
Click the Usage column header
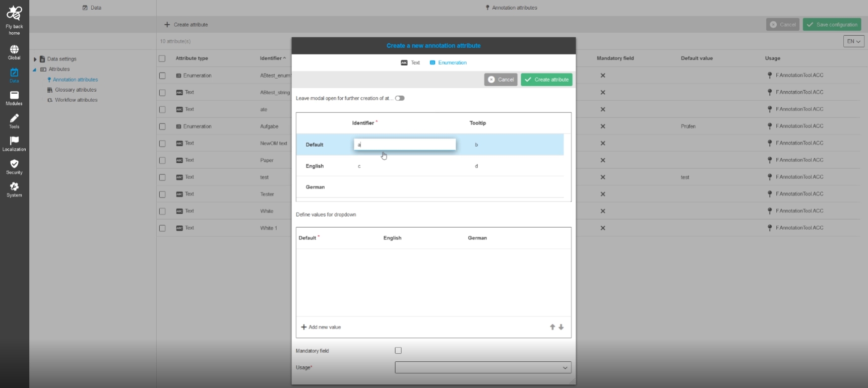pyautogui.click(x=772, y=58)
